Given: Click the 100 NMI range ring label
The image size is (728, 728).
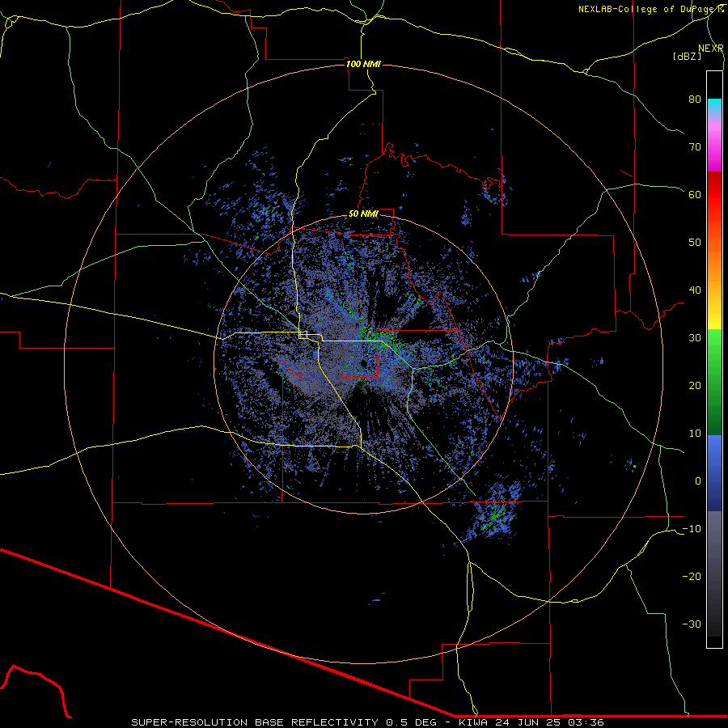Looking at the screenshot, I should 363,64.
